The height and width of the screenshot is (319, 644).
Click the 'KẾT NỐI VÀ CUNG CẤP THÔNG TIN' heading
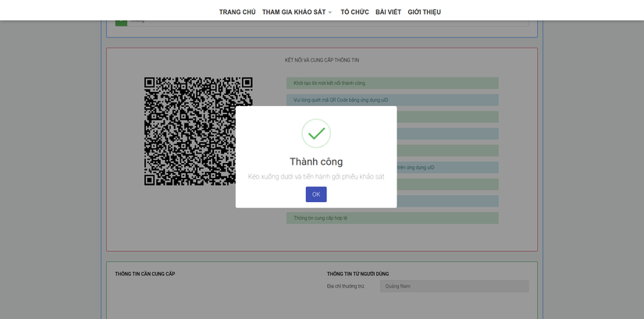322,60
